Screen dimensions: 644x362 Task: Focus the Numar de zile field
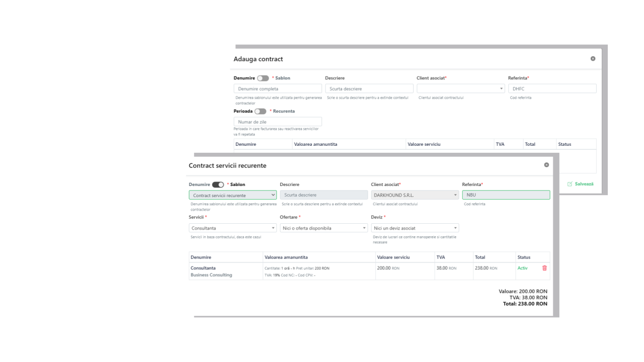coord(278,122)
